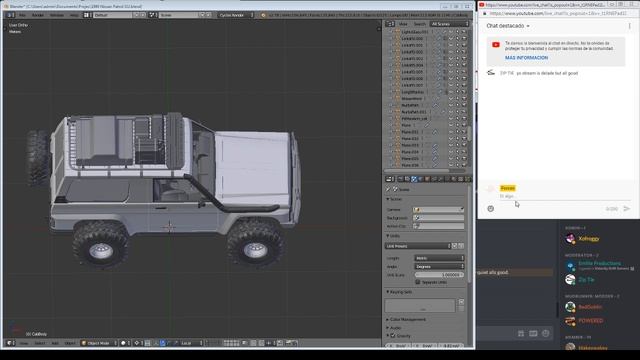Click the chat send arrow button
The image size is (640, 360).
627,209
